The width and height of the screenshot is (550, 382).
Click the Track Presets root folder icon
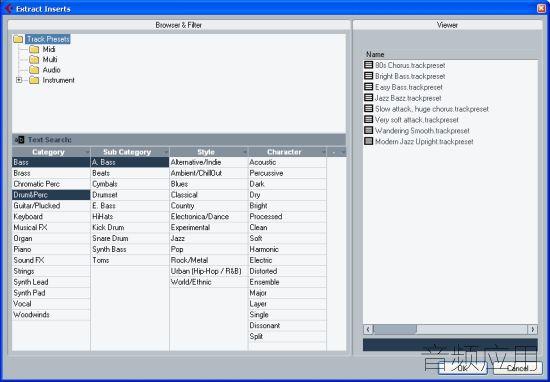tap(18, 39)
